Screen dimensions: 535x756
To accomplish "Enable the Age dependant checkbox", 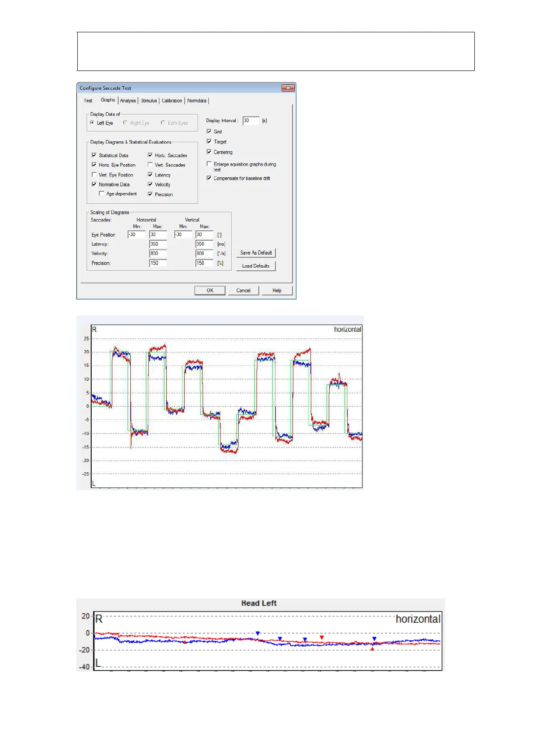I will click(102, 193).
